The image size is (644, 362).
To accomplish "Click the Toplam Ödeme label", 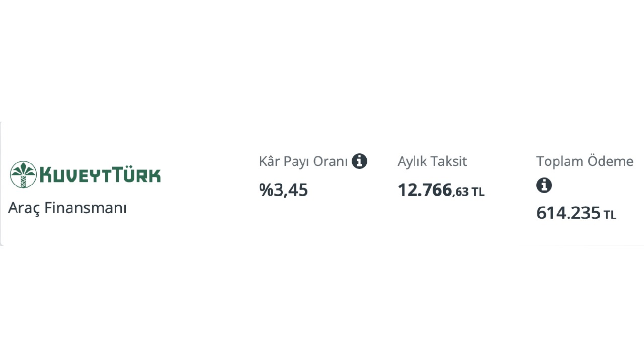I will click(585, 161).
